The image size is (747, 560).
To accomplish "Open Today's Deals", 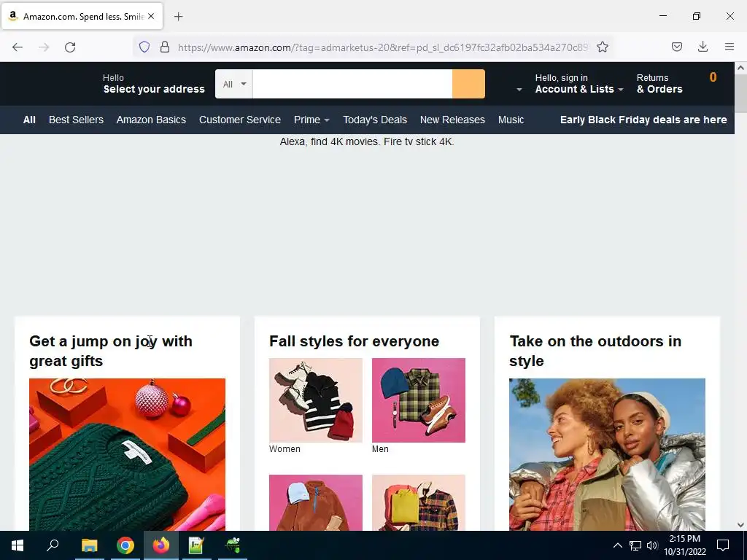I will [x=375, y=120].
